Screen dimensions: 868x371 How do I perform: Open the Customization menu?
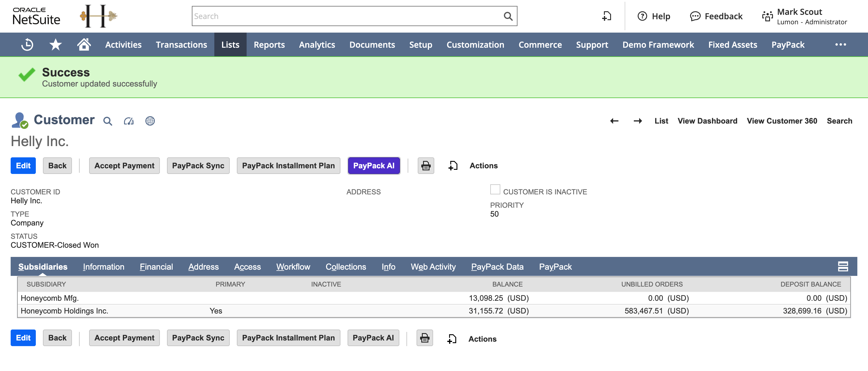point(475,44)
